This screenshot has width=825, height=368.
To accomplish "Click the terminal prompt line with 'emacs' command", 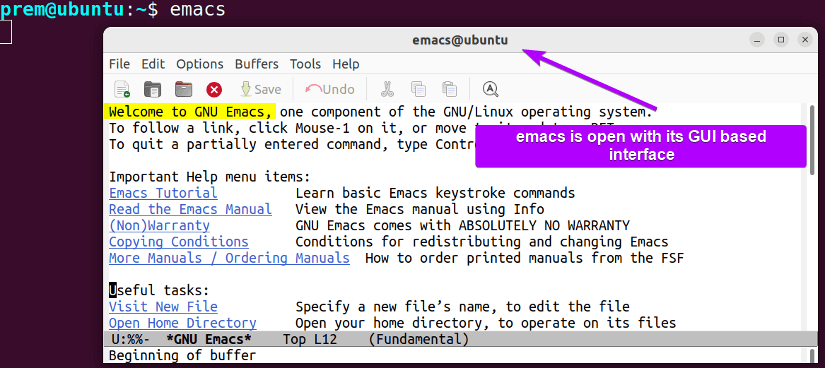I will click(x=113, y=9).
